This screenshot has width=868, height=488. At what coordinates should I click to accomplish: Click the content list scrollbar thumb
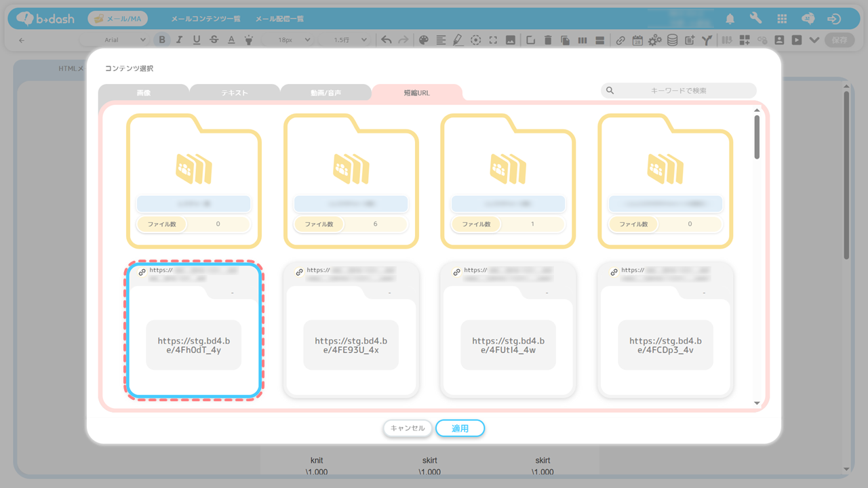click(x=757, y=137)
